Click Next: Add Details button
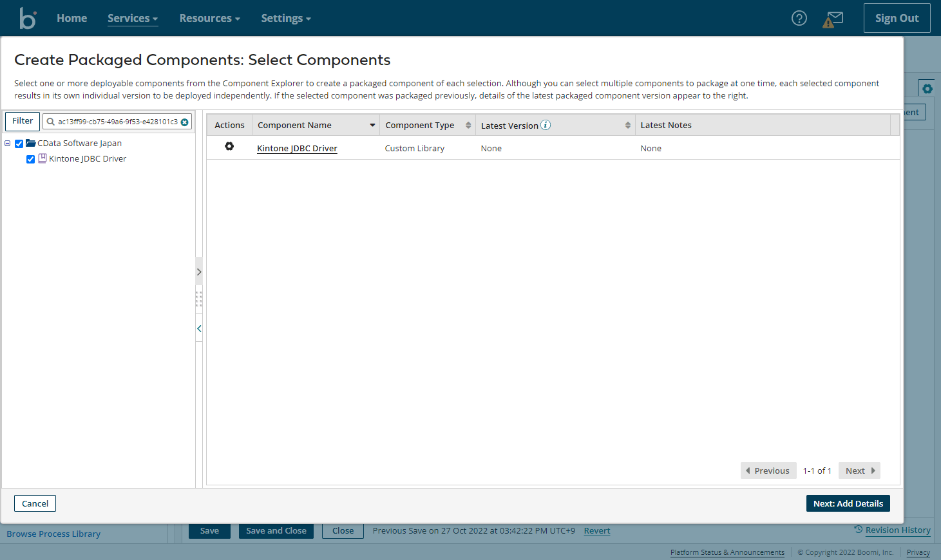The height and width of the screenshot is (560, 941). [848, 503]
